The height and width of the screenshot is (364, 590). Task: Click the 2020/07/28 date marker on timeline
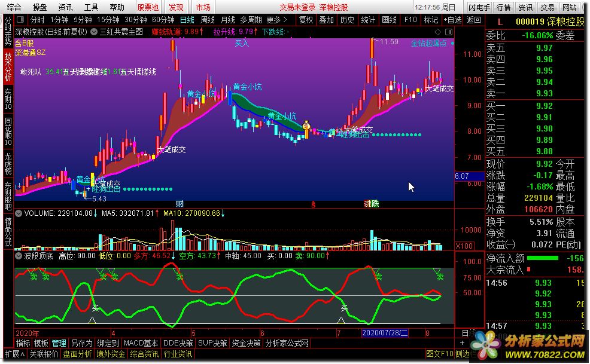tap(385, 333)
